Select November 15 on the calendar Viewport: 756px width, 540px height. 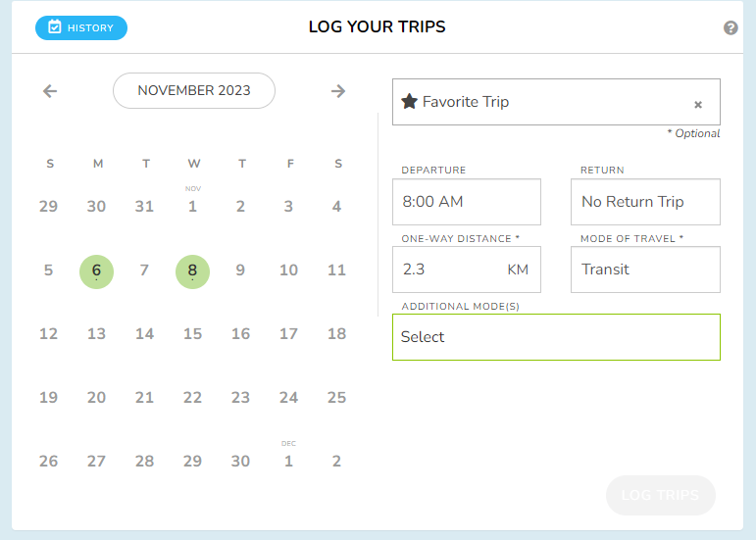[192, 334]
